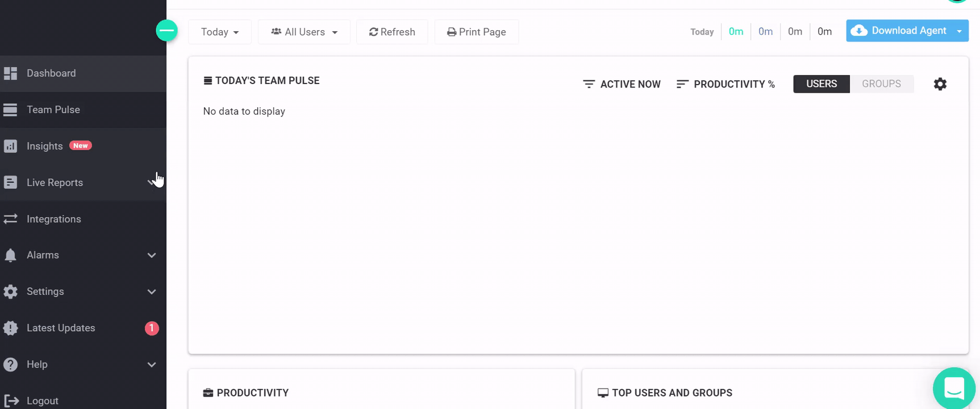Collapse sidebar with green minus button

coord(166,31)
